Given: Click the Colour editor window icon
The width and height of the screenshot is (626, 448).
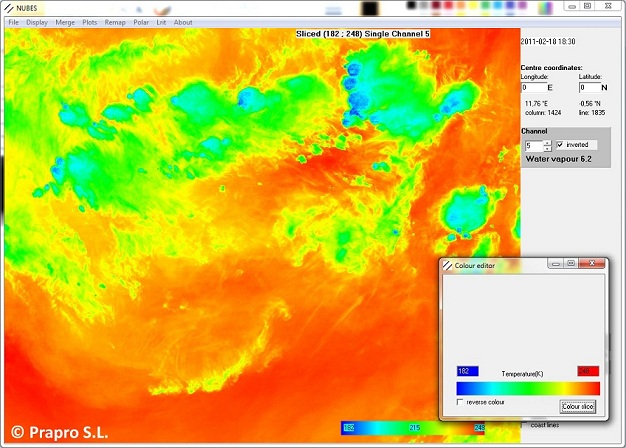Looking at the screenshot, I should (448, 265).
